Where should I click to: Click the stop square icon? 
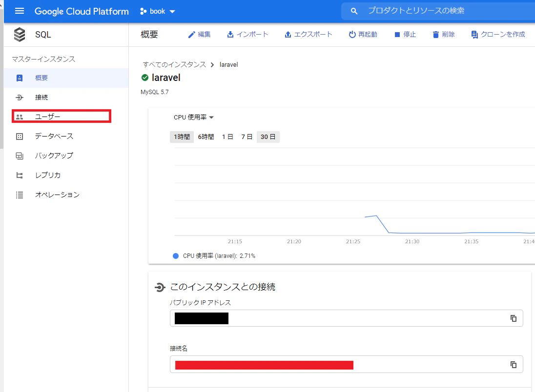(397, 35)
